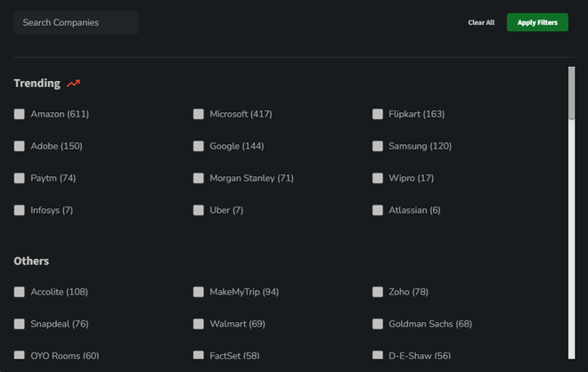Toggle the Google (144) checkbox
The height and width of the screenshot is (372, 588).
click(199, 146)
